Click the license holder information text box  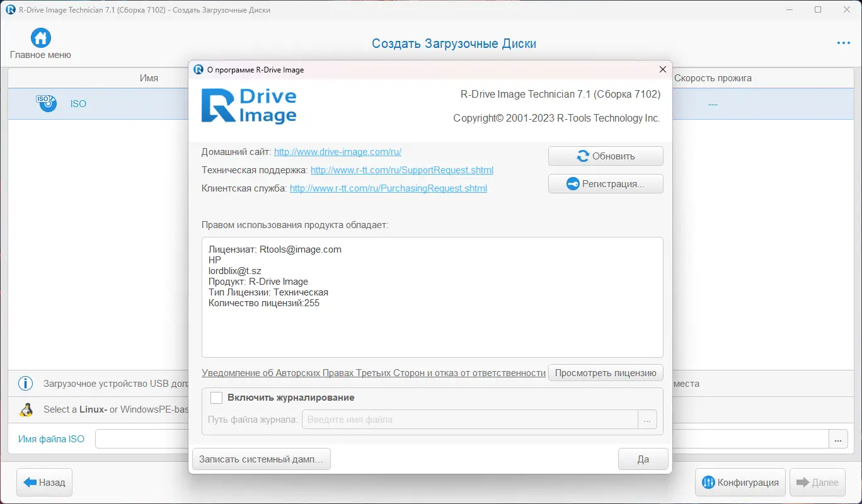432,297
